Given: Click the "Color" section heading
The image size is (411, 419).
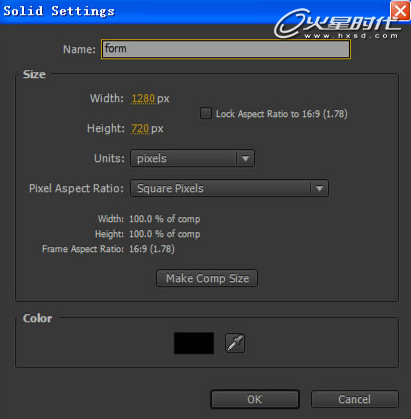Looking at the screenshot, I should tap(37, 318).
